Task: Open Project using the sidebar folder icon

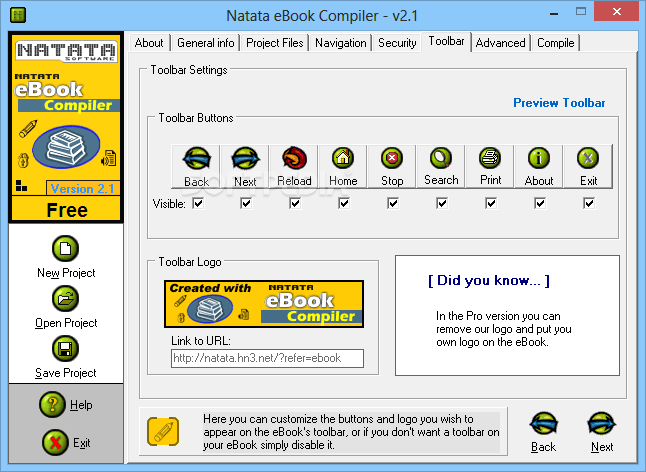Action: pyautogui.click(x=66, y=299)
